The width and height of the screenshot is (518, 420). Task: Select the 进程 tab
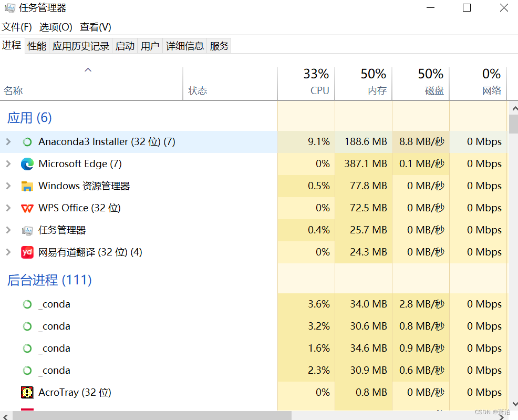[x=12, y=45]
